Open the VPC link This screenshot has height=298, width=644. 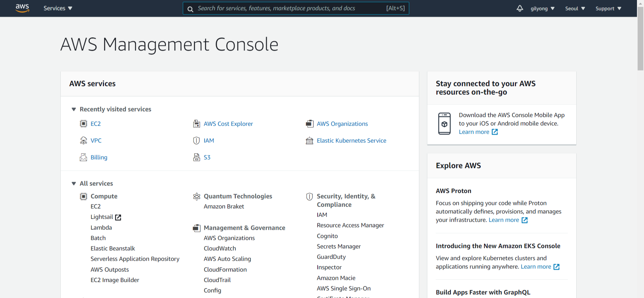point(96,140)
